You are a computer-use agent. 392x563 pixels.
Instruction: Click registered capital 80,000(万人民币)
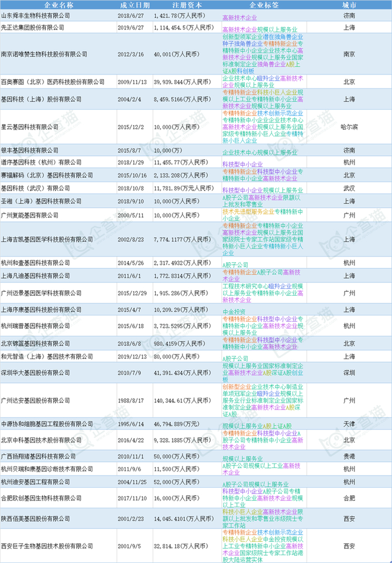click(x=176, y=357)
